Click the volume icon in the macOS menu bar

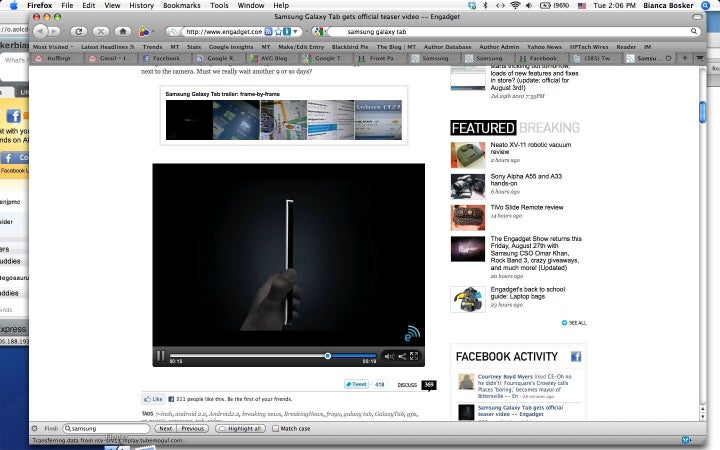point(529,6)
